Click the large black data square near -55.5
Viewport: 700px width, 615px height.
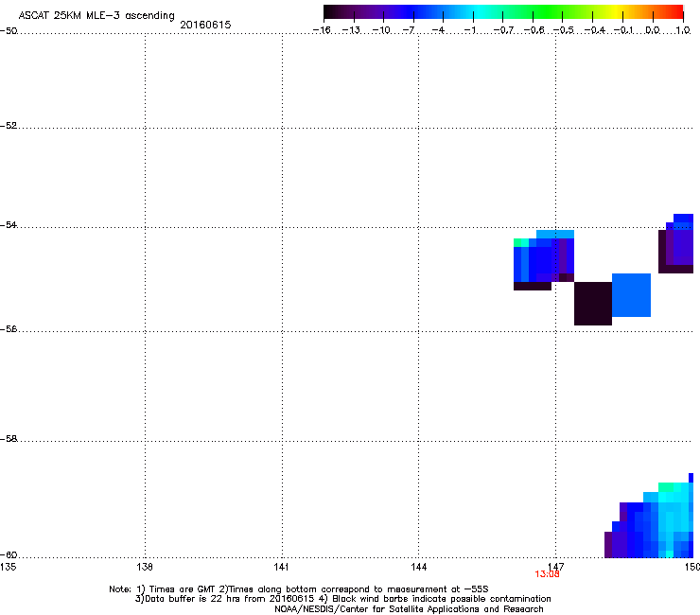coord(593,304)
